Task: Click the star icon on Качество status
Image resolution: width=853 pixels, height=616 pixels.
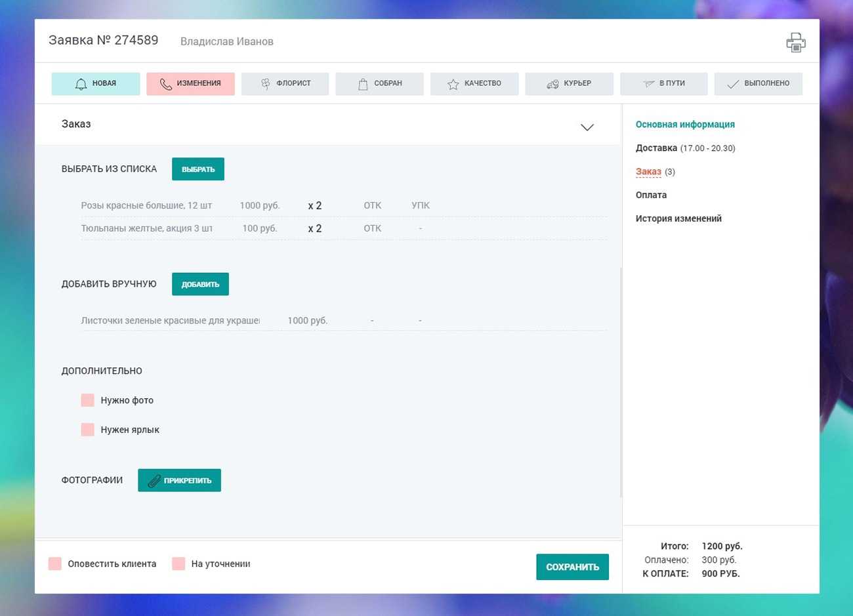Action: (453, 84)
